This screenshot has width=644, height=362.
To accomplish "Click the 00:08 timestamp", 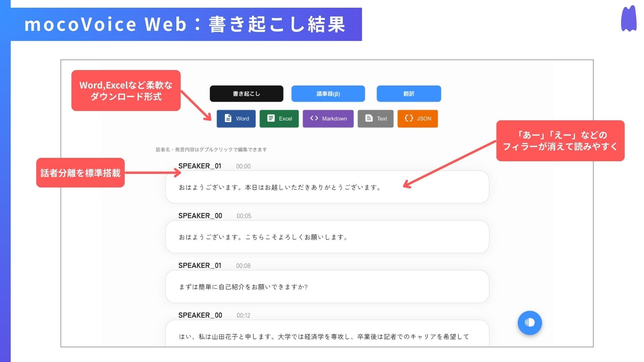I will [243, 266].
